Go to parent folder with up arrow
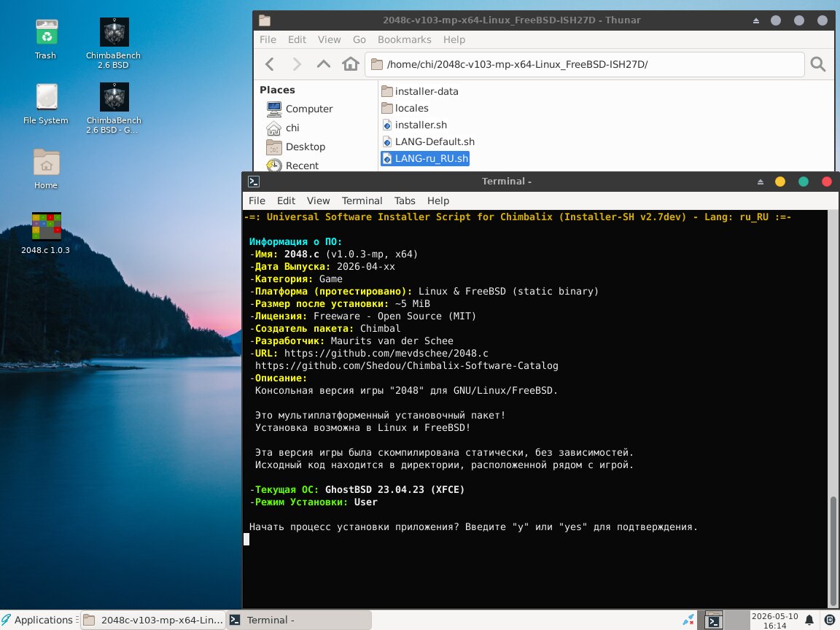840x630 pixels. [324, 64]
